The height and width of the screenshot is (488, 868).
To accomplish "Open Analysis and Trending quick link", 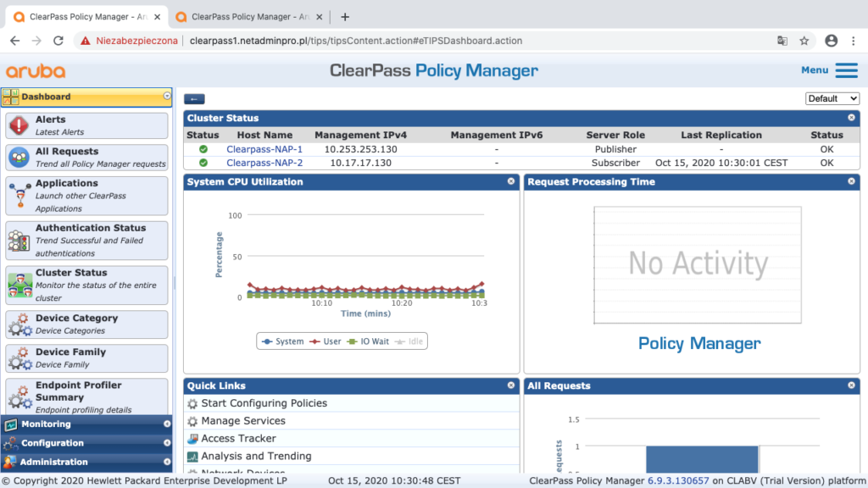I will tap(256, 457).
